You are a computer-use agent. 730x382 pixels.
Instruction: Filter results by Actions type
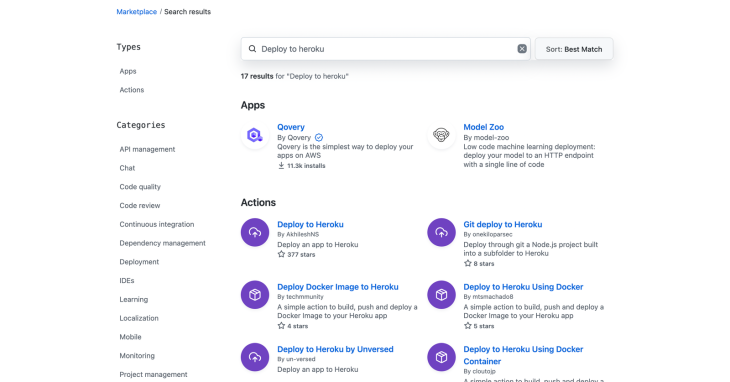click(x=132, y=90)
